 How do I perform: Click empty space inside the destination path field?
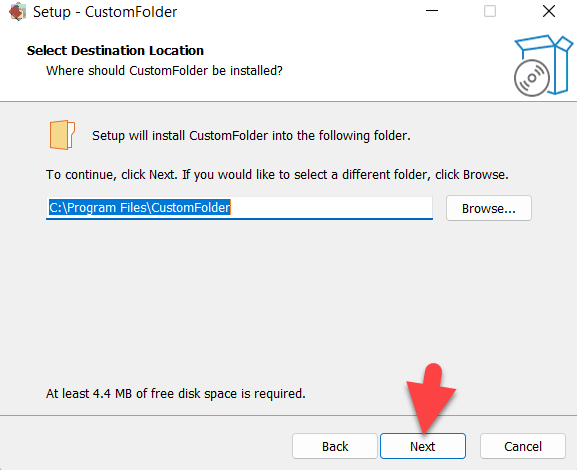331,208
